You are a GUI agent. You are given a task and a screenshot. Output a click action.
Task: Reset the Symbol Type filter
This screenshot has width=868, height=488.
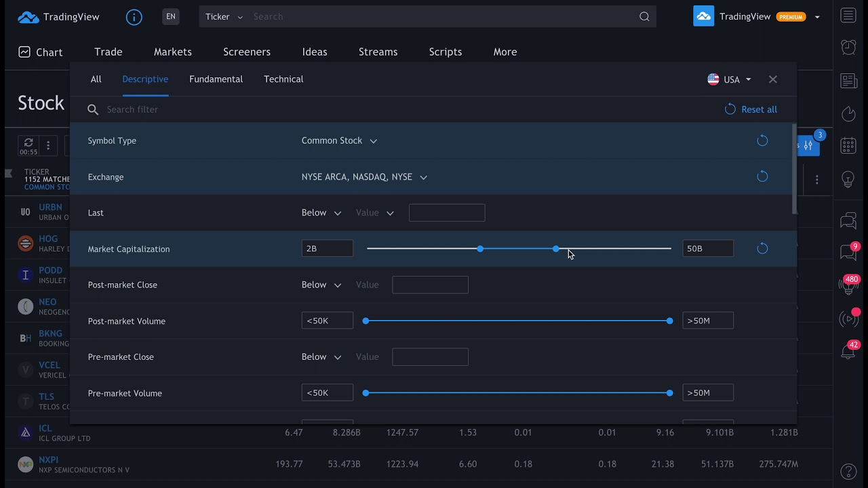click(x=762, y=140)
